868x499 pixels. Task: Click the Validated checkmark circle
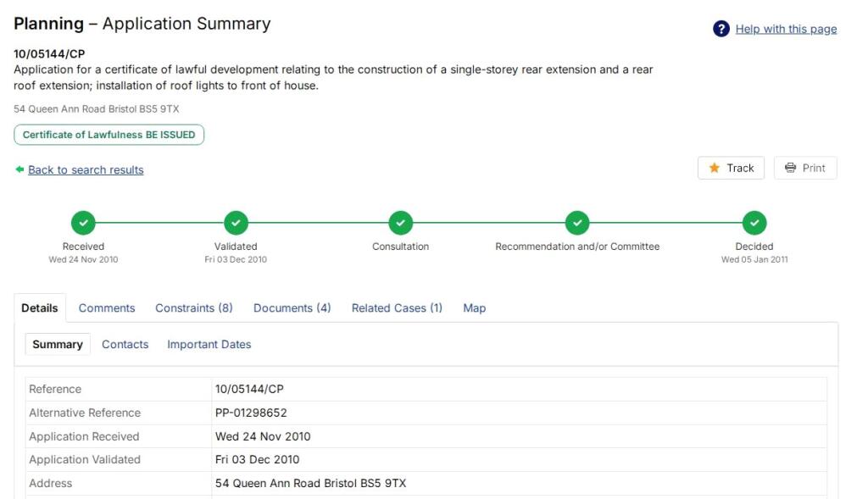(236, 223)
